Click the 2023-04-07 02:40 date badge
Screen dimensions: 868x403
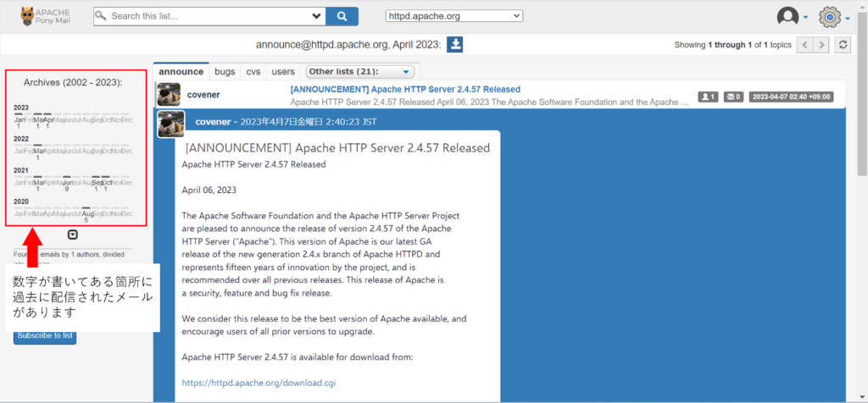tap(792, 97)
